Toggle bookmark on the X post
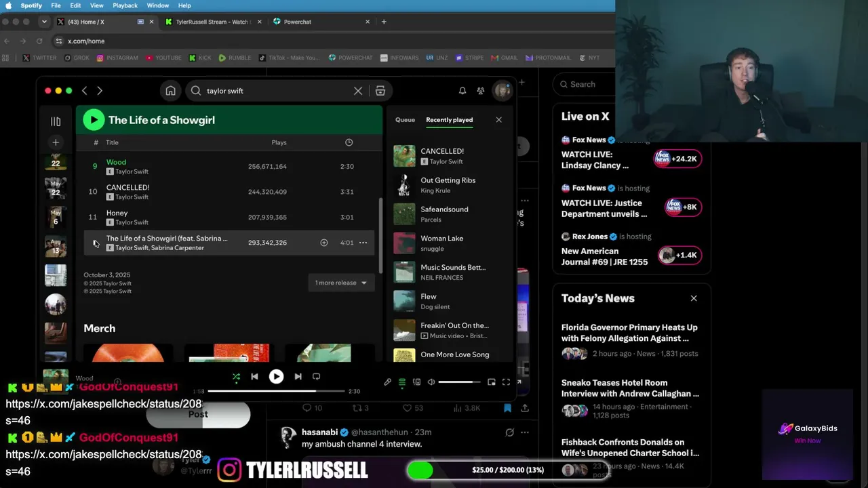868x488 pixels. (507, 408)
